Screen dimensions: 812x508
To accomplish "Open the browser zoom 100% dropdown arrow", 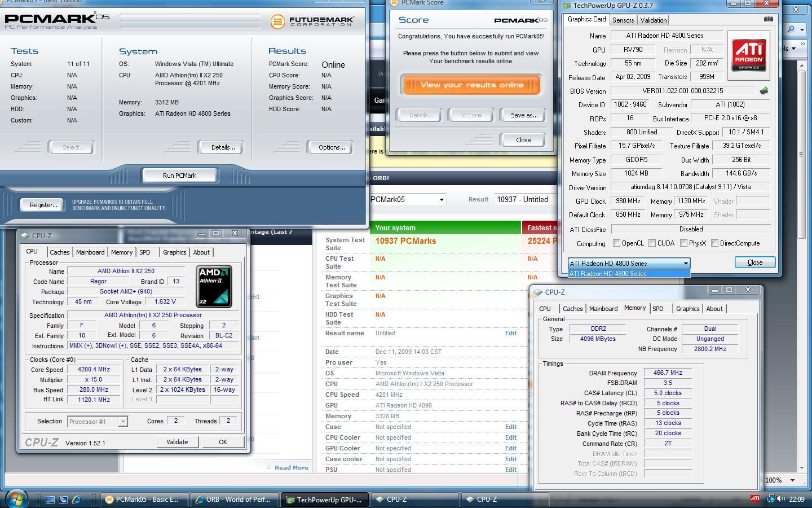I will pos(792,480).
